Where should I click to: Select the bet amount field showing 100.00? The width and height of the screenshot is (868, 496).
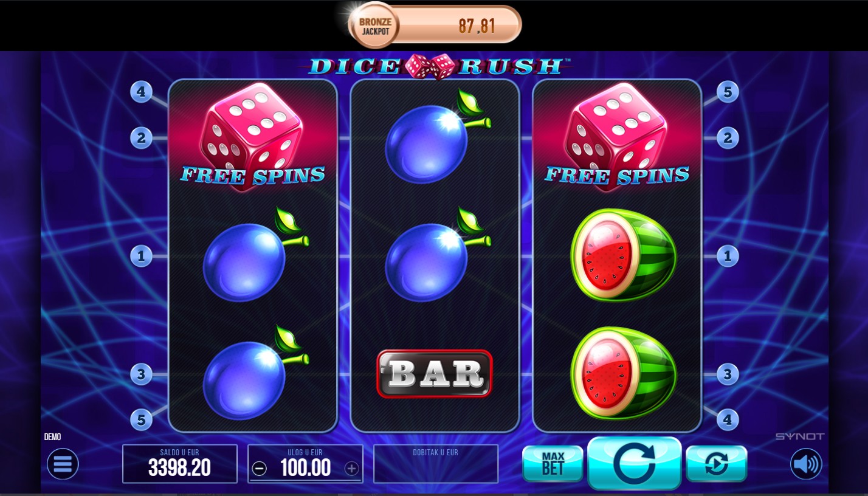click(305, 464)
